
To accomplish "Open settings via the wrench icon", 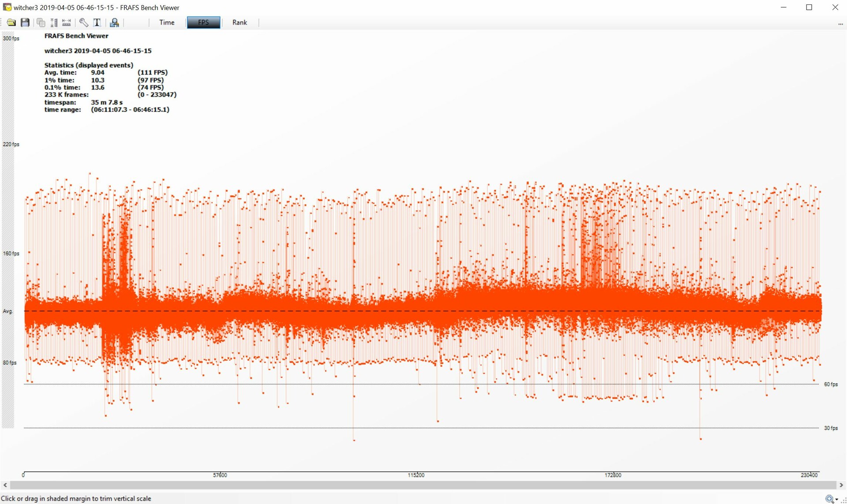I will pyautogui.click(x=83, y=22).
